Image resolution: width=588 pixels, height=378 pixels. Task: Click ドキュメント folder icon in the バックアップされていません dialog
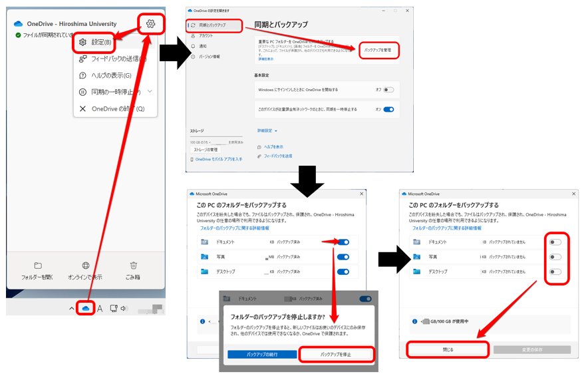(416, 242)
